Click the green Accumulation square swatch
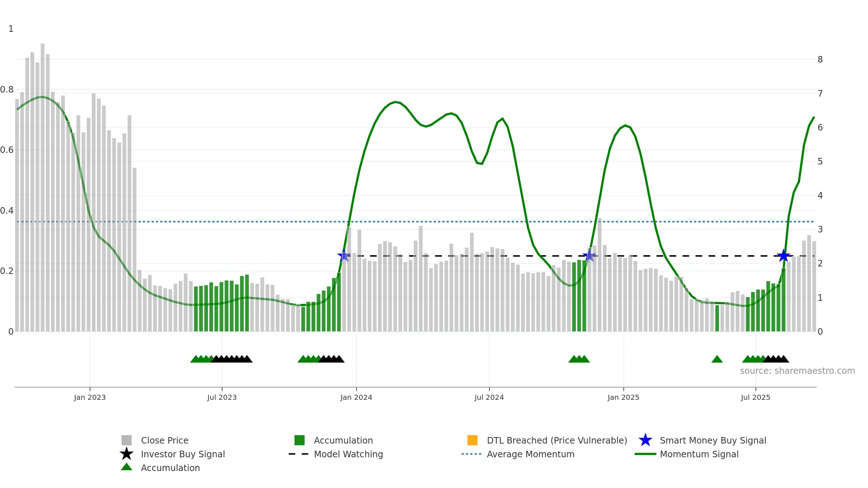The width and height of the screenshot is (868, 488). [299, 440]
